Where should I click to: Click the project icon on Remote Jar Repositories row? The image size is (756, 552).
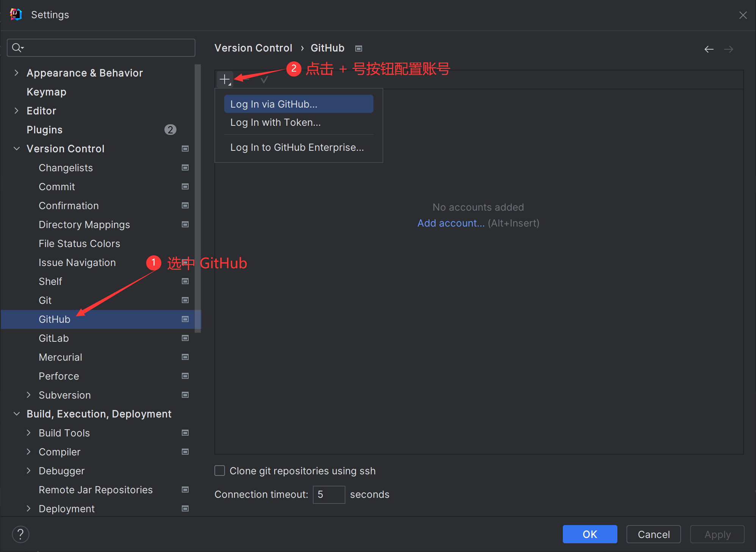[x=185, y=489]
